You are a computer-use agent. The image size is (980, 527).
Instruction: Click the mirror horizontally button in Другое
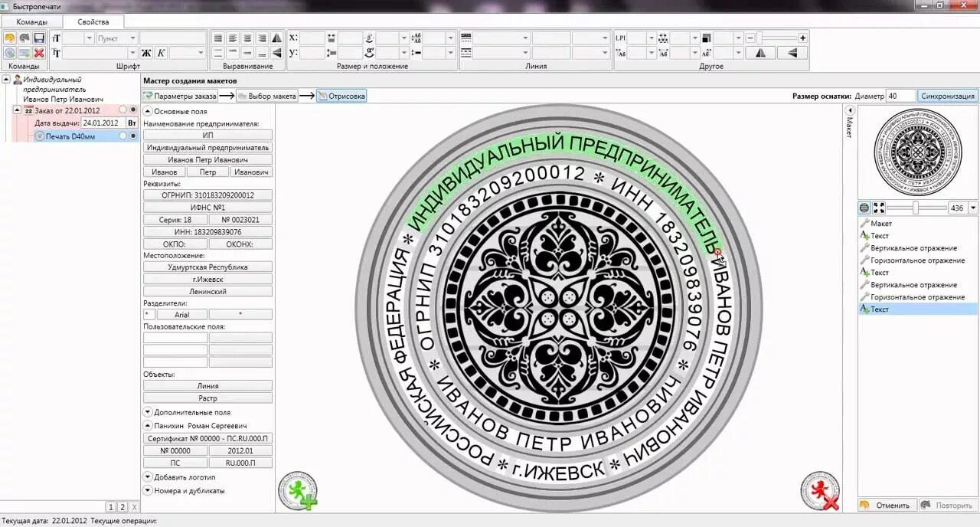(760, 53)
